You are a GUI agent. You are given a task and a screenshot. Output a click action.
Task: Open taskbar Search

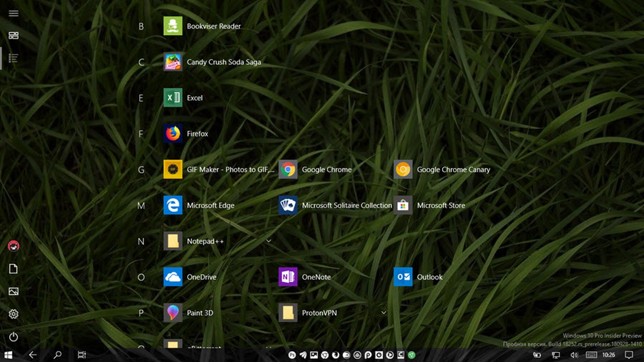[57, 354]
